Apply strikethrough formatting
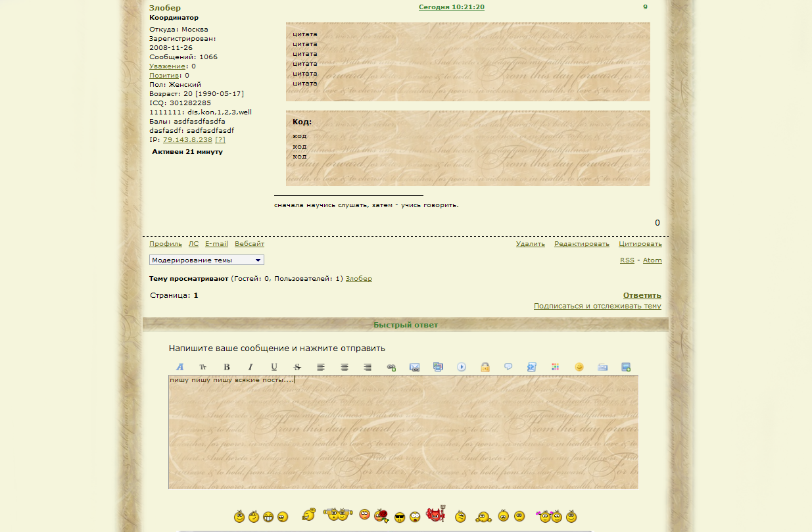 297,367
